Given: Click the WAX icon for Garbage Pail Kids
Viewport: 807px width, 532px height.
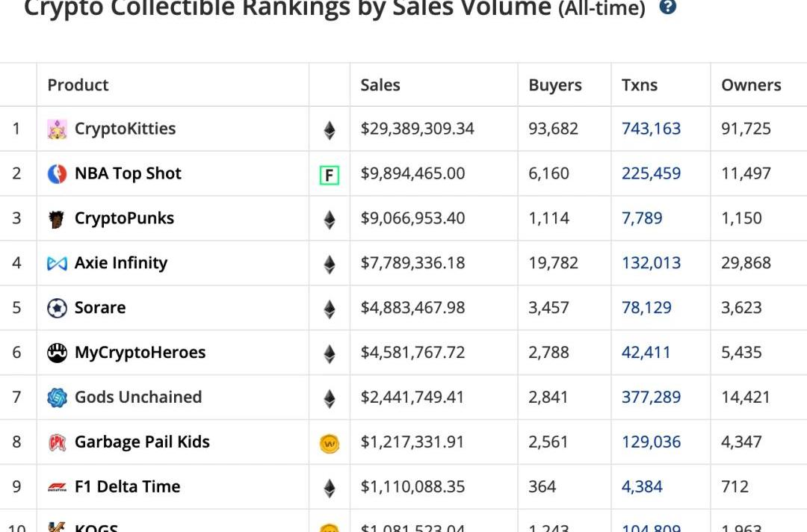Looking at the screenshot, I should (329, 445).
